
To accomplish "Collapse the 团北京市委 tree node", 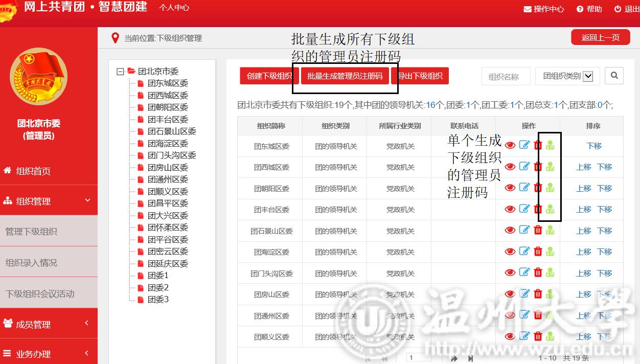I will [120, 72].
